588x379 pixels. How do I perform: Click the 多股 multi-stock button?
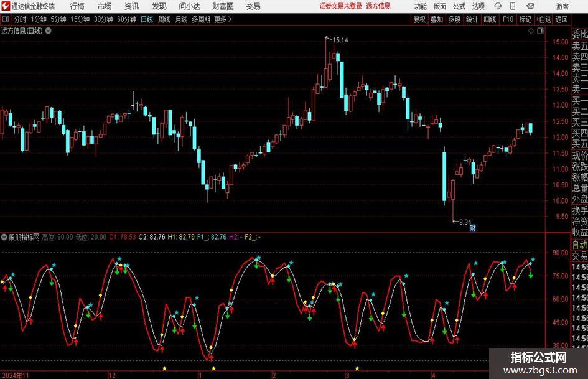click(454, 19)
